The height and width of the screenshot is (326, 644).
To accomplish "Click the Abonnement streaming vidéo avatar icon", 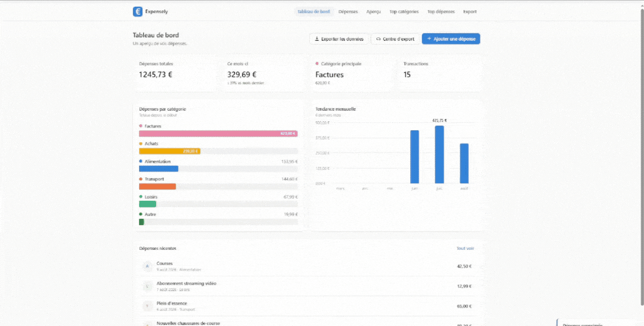I will click(147, 286).
